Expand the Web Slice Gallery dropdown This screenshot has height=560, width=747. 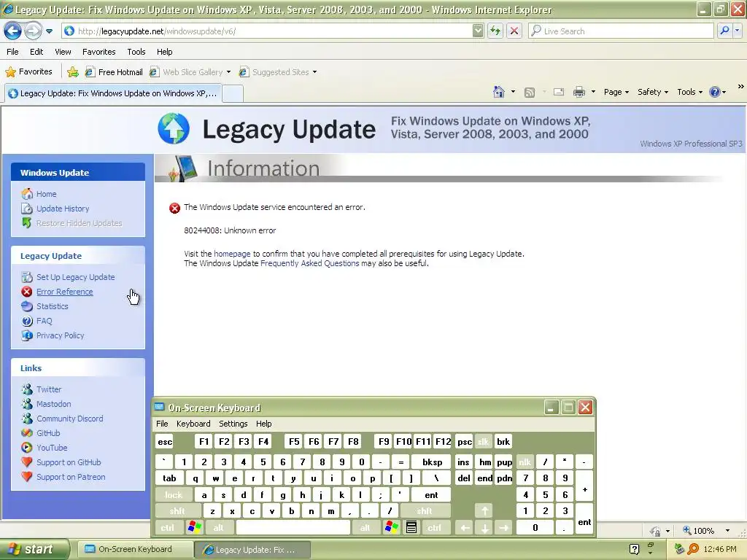tap(228, 72)
